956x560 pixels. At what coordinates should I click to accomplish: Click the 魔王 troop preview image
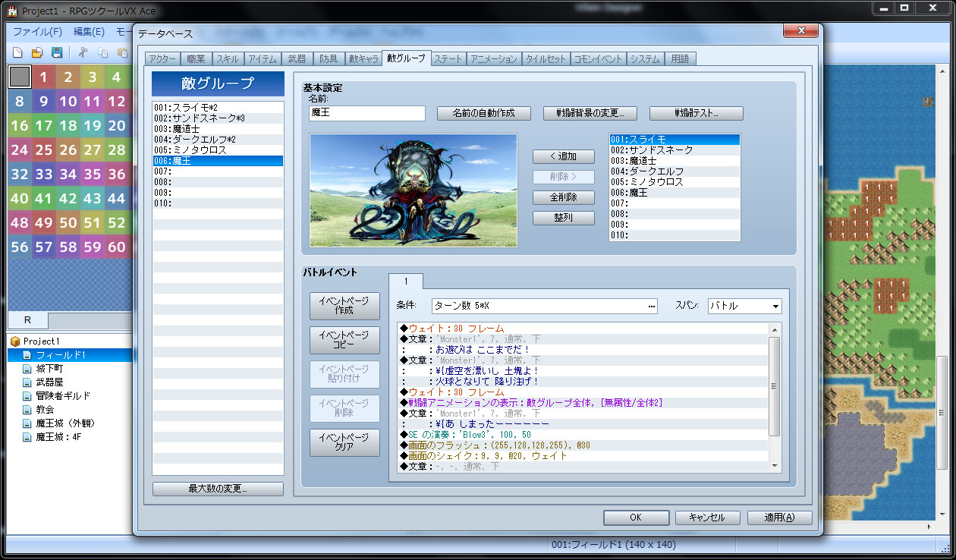point(413,190)
